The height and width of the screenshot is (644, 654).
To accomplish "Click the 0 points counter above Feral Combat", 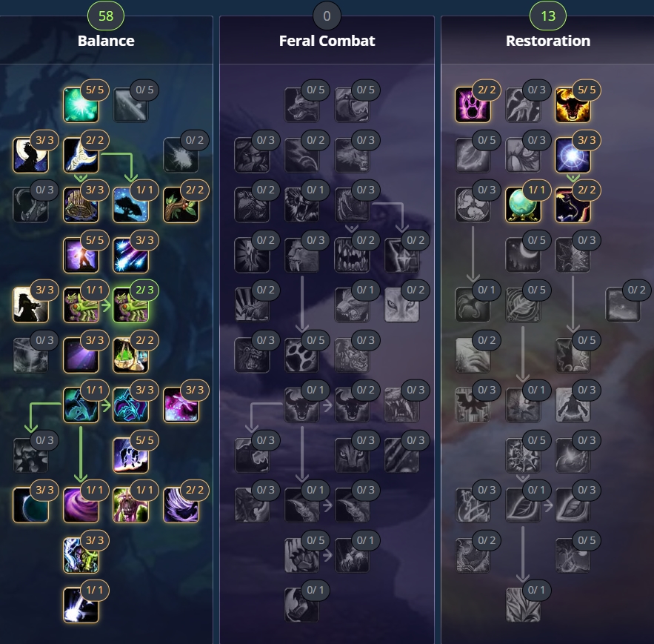I will (x=327, y=16).
